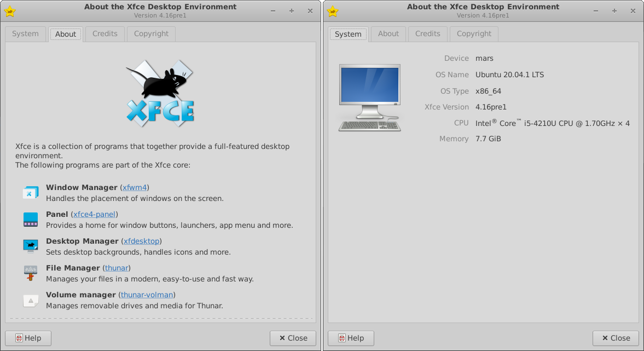Click the Volume manager icon

point(31,300)
